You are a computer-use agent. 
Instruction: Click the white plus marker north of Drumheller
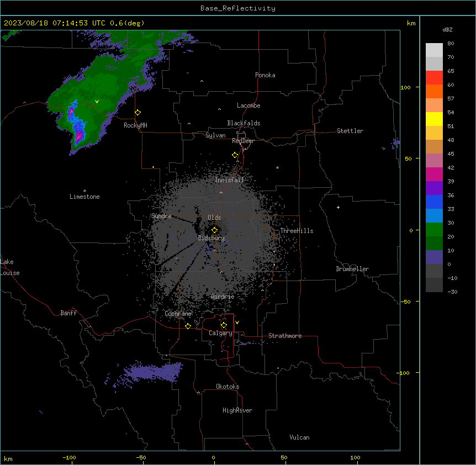click(338, 207)
